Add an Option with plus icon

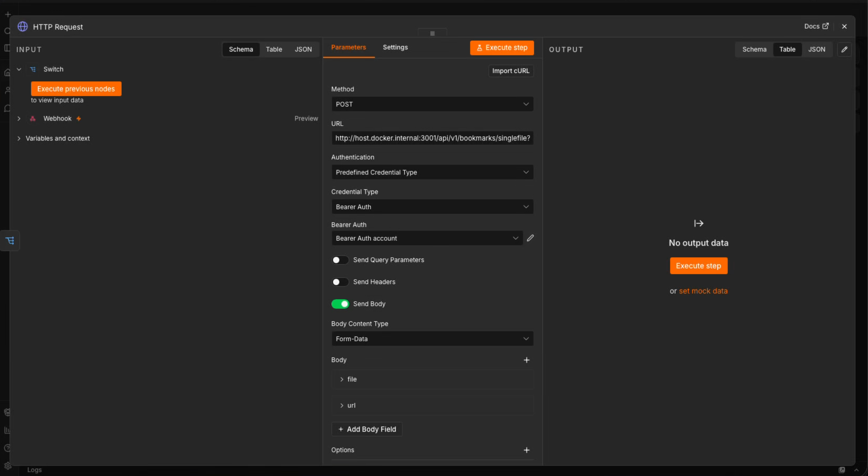(x=526, y=450)
